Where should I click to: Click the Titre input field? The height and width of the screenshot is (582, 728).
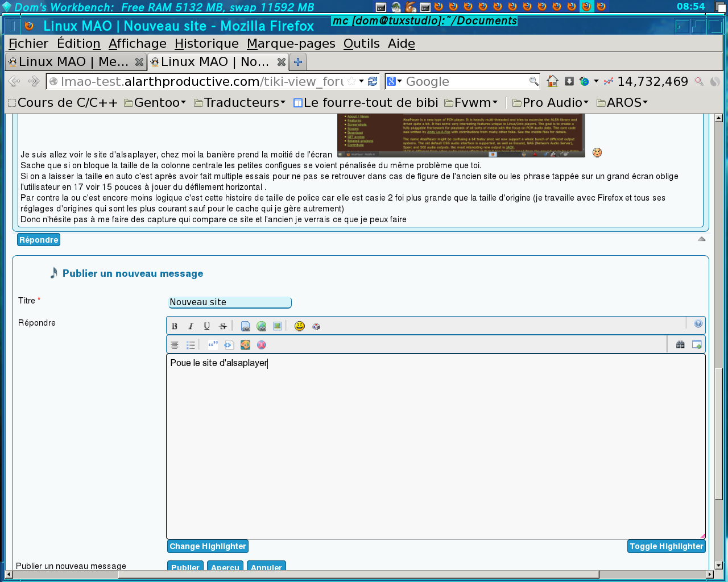click(230, 302)
